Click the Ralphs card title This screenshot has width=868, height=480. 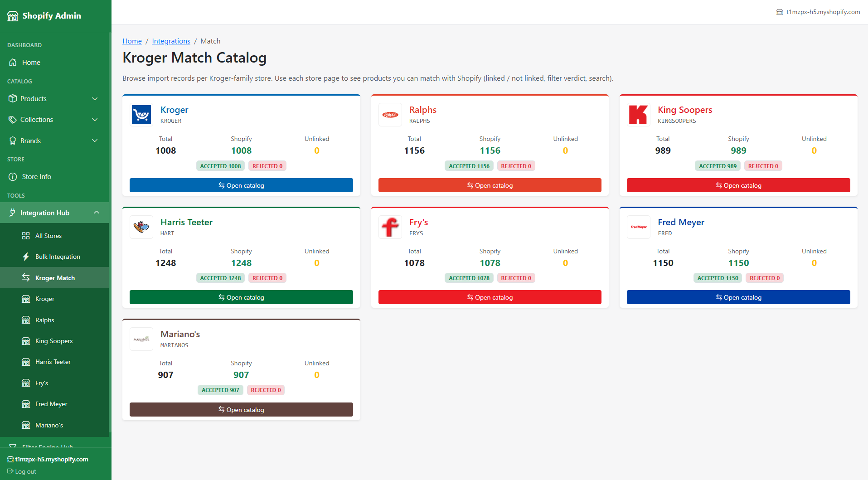[x=423, y=110]
